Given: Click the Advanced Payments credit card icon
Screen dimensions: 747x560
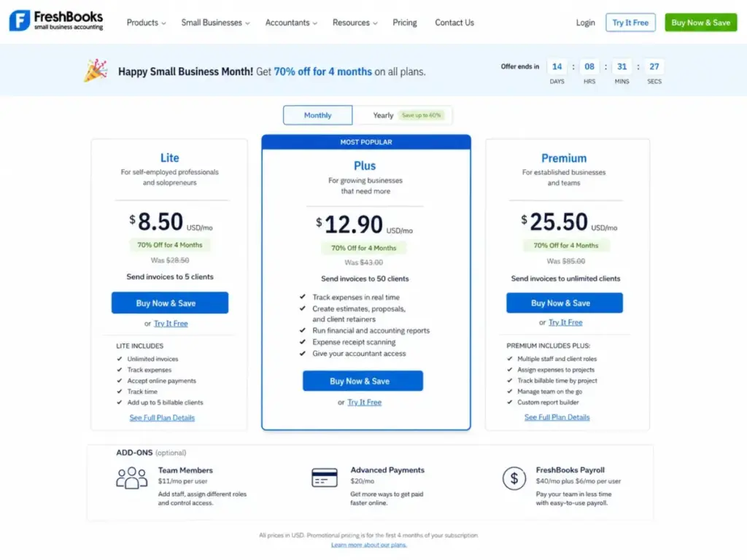Looking at the screenshot, I should click(x=325, y=478).
